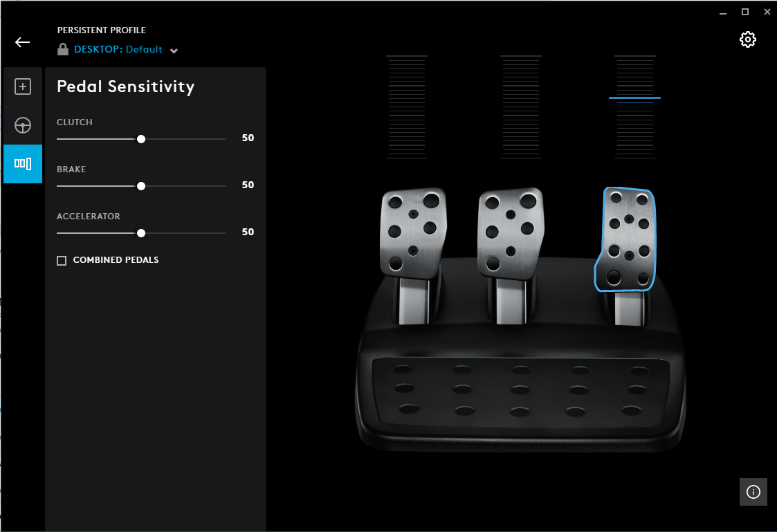Click the Clutch sensitivity slider handle
Image resolution: width=777 pixels, height=532 pixels.
140,138
